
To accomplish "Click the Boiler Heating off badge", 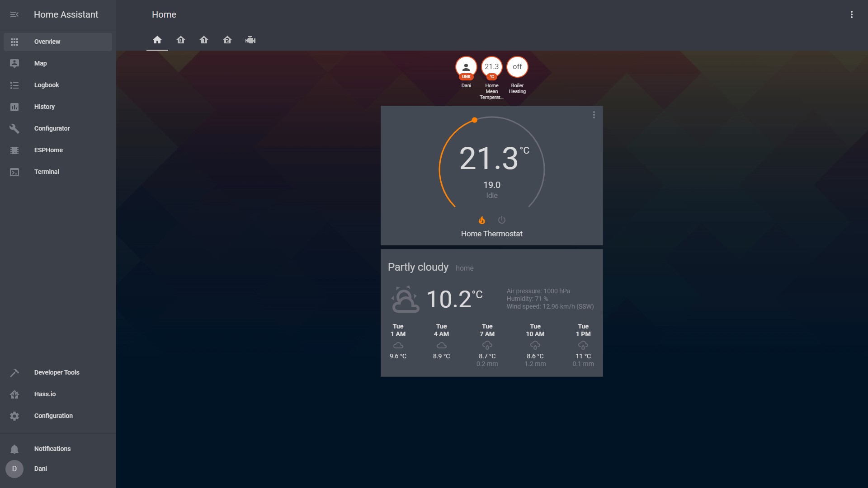I will pos(517,67).
